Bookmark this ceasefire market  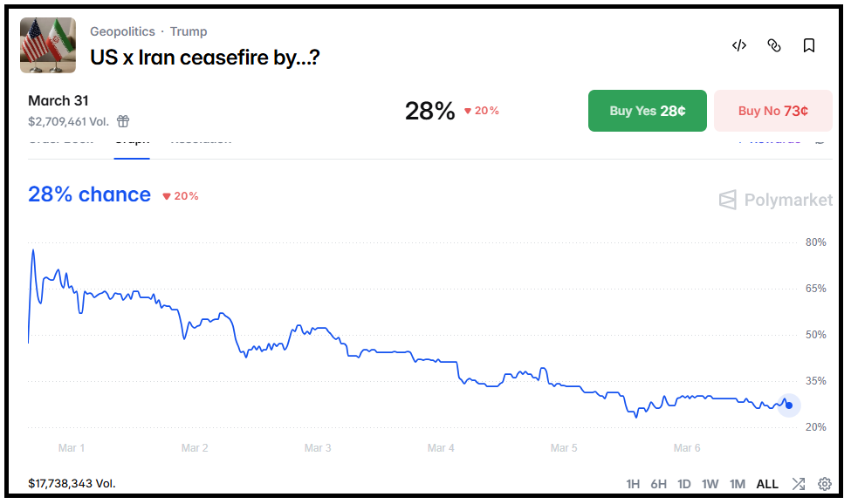click(x=808, y=45)
